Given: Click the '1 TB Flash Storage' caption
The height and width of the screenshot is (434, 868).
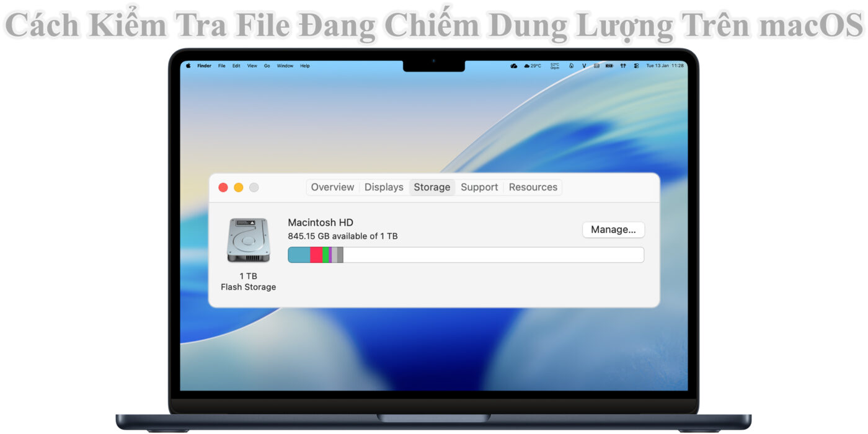Looking at the screenshot, I should point(248,281).
